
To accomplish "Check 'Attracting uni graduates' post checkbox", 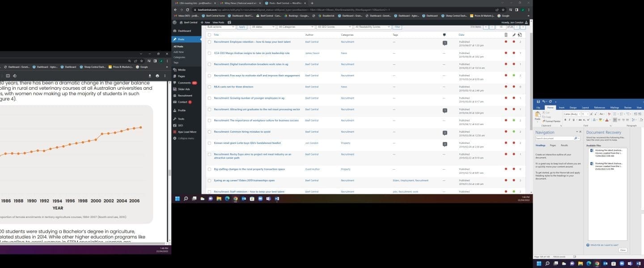I will tap(209, 109).
